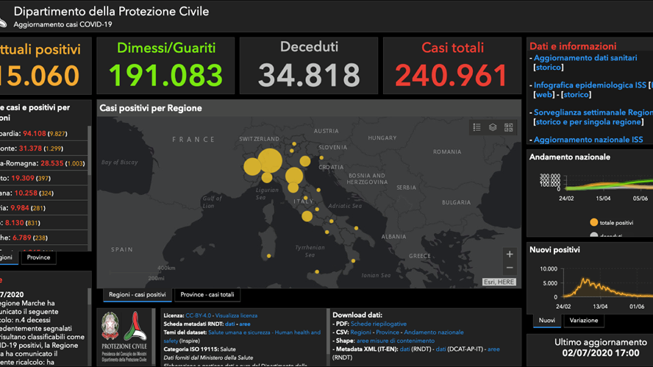The height and width of the screenshot is (367, 653).
Task: Download 'Andamento nazionale' CSV link
Action: 434,332
